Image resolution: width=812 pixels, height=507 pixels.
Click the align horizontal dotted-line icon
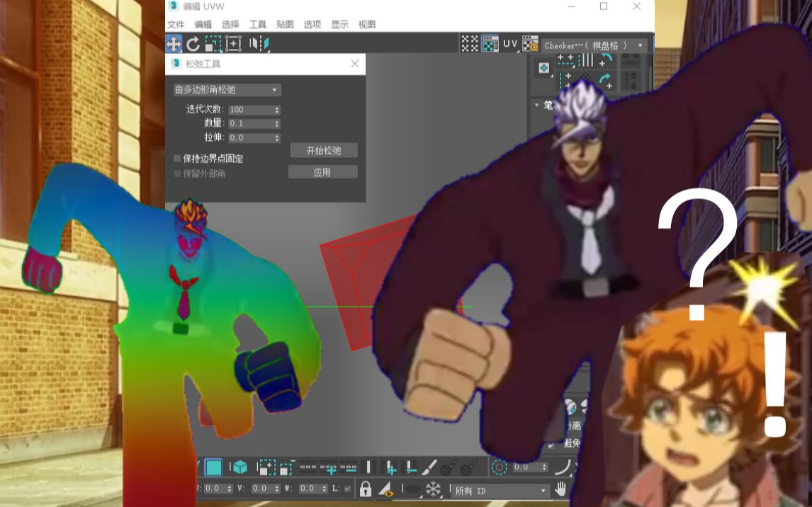(565, 61)
